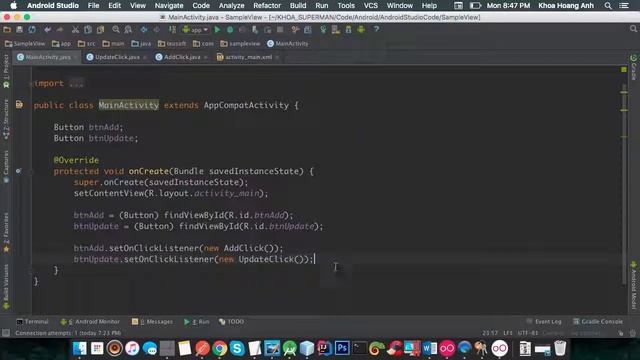Click the Open file toolbar icon
The width and height of the screenshot is (640, 360).
(7, 29)
